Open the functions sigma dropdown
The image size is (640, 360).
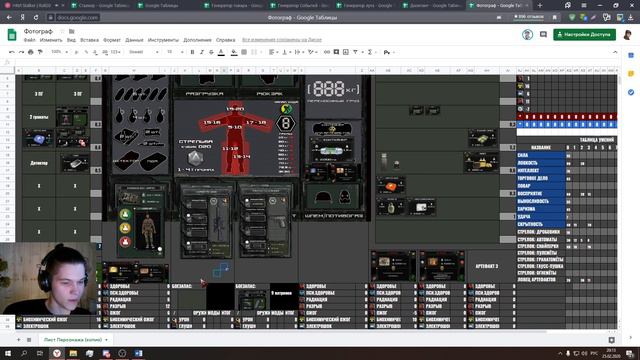click(x=371, y=52)
